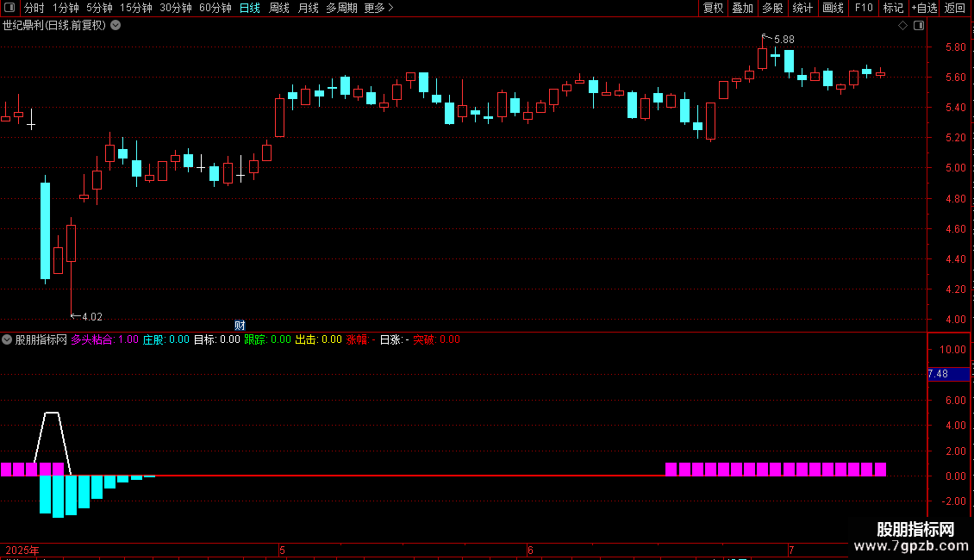Select the 5分钟 period tab
Screen dimensions: 974x560
point(99,8)
